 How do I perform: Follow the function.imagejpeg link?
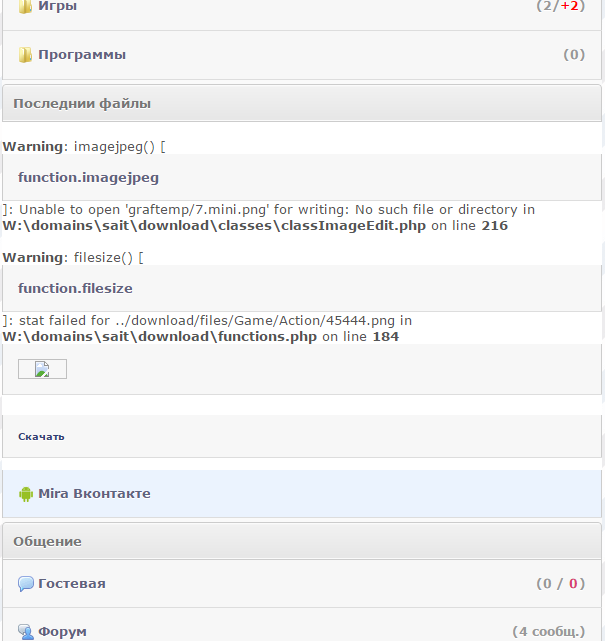pos(88,178)
